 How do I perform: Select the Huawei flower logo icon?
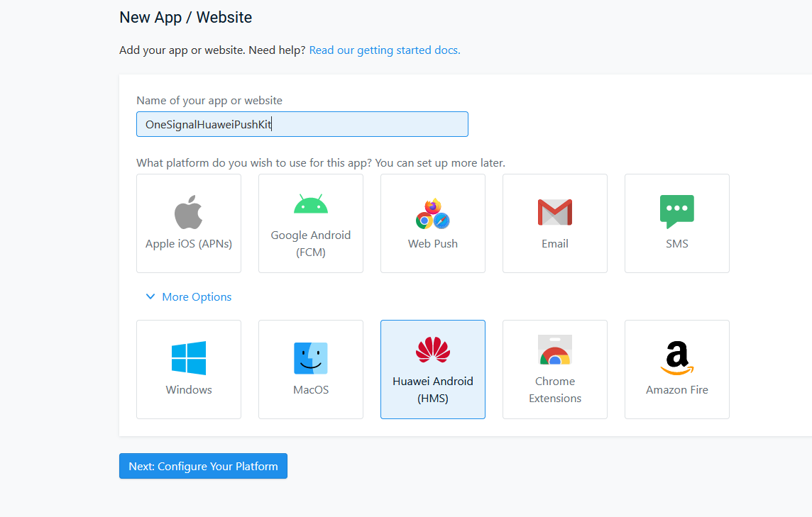click(433, 350)
